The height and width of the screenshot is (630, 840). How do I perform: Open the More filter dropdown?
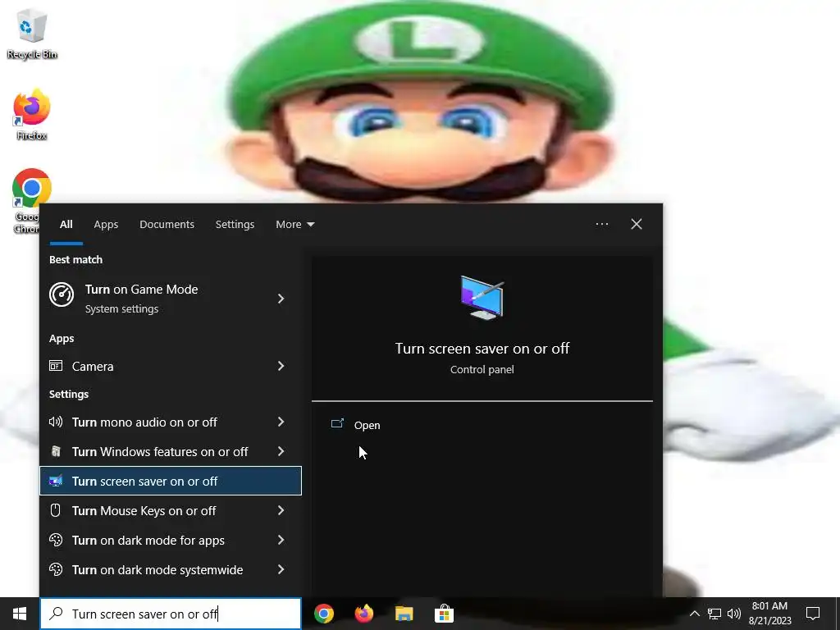pos(294,225)
